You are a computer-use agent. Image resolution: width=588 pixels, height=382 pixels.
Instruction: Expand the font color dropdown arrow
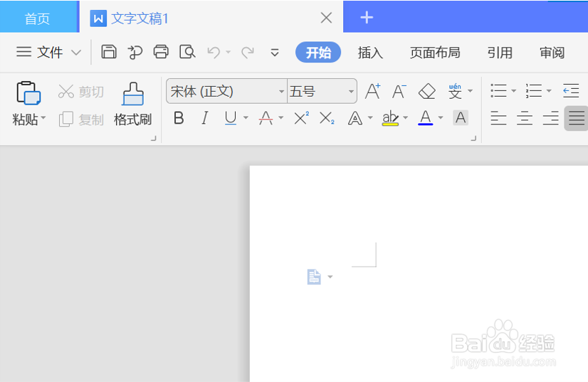coord(441,117)
